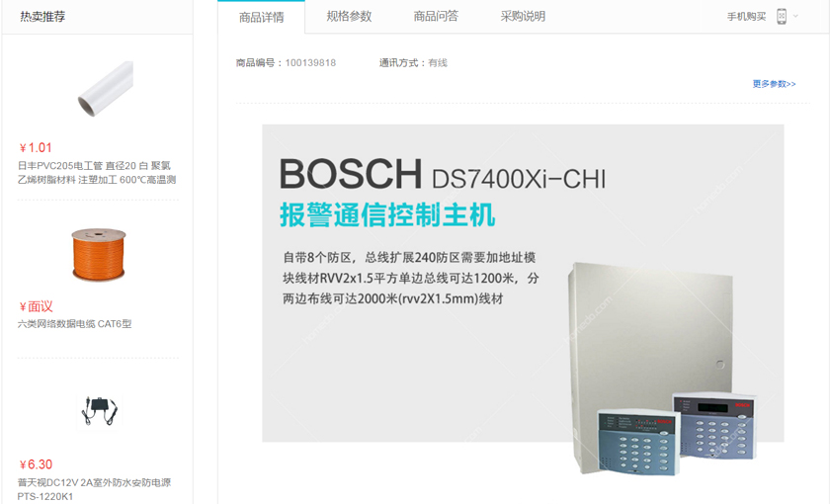Open the orange CAT6 cable spool image
The width and height of the screenshot is (830, 504).
click(99, 254)
